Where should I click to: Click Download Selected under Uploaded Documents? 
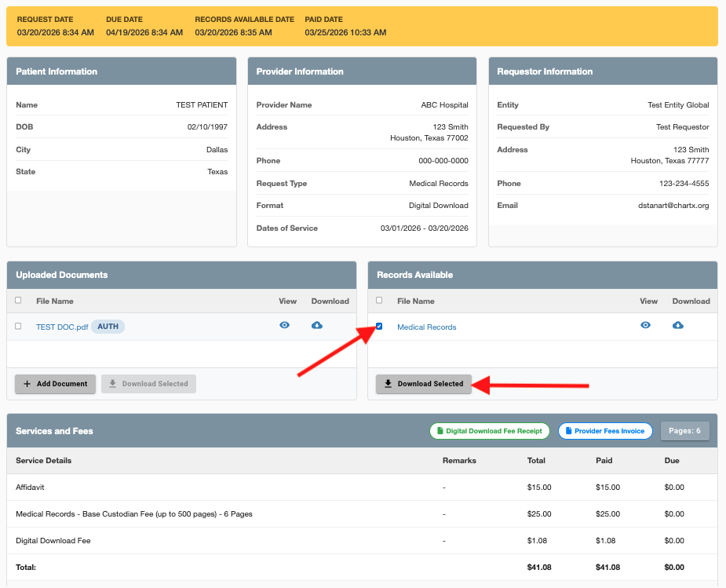(148, 384)
